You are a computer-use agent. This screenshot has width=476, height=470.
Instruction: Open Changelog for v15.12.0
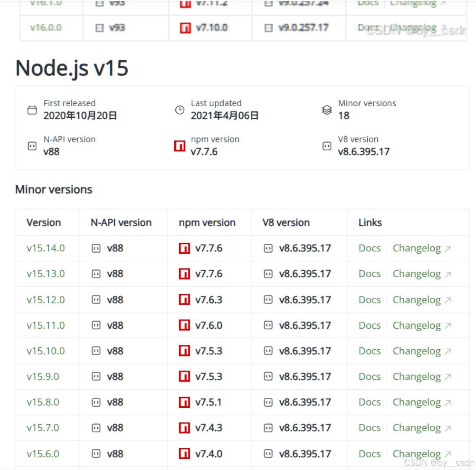point(417,300)
